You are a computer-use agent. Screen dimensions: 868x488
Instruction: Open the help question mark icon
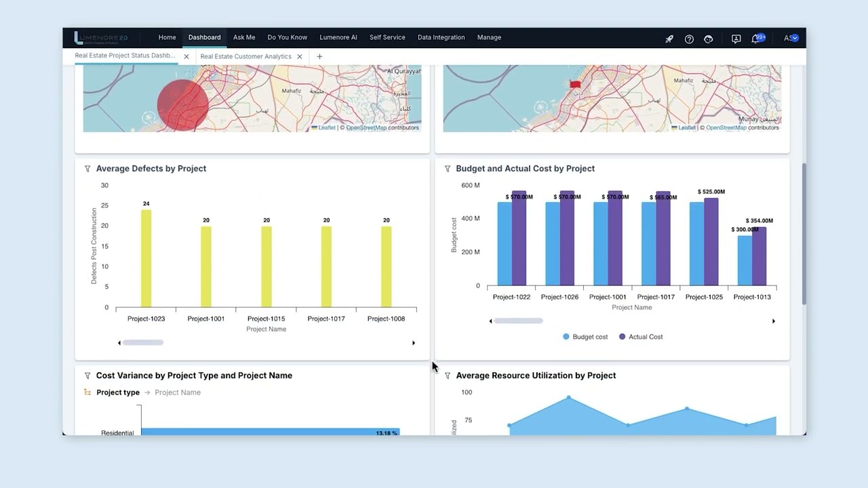[689, 39]
